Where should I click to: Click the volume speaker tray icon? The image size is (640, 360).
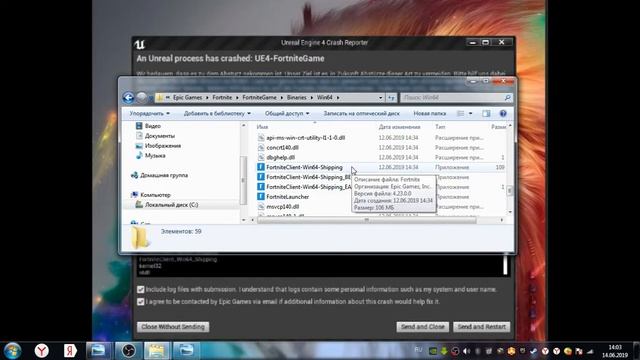coord(467,351)
